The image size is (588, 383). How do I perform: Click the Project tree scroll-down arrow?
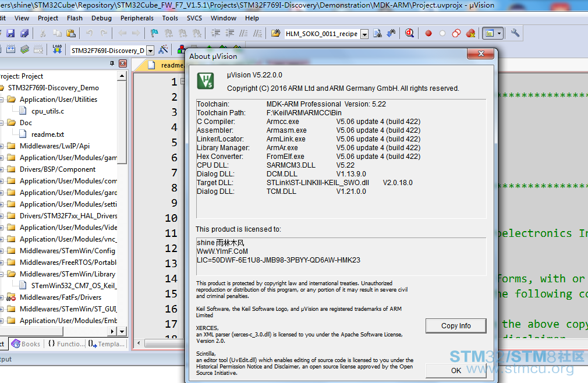pyautogui.click(x=122, y=331)
